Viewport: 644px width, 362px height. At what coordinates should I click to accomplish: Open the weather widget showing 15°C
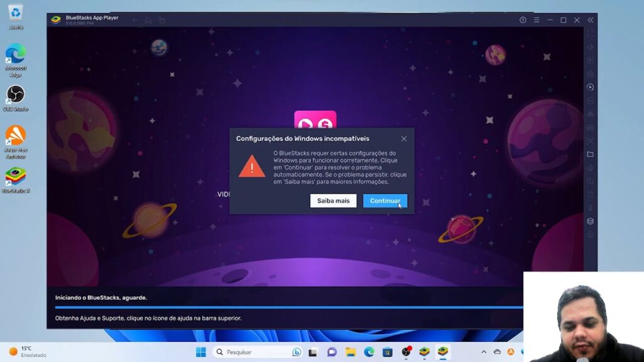[x=27, y=352]
